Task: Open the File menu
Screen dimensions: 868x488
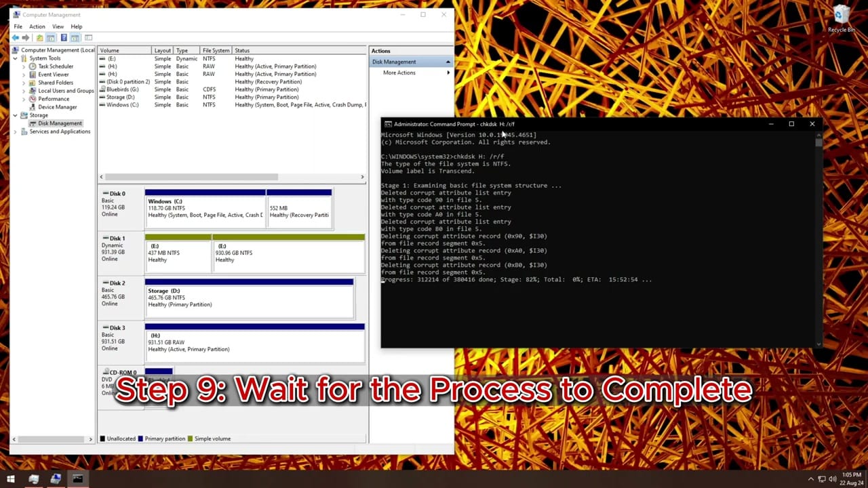Action: [x=18, y=26]
